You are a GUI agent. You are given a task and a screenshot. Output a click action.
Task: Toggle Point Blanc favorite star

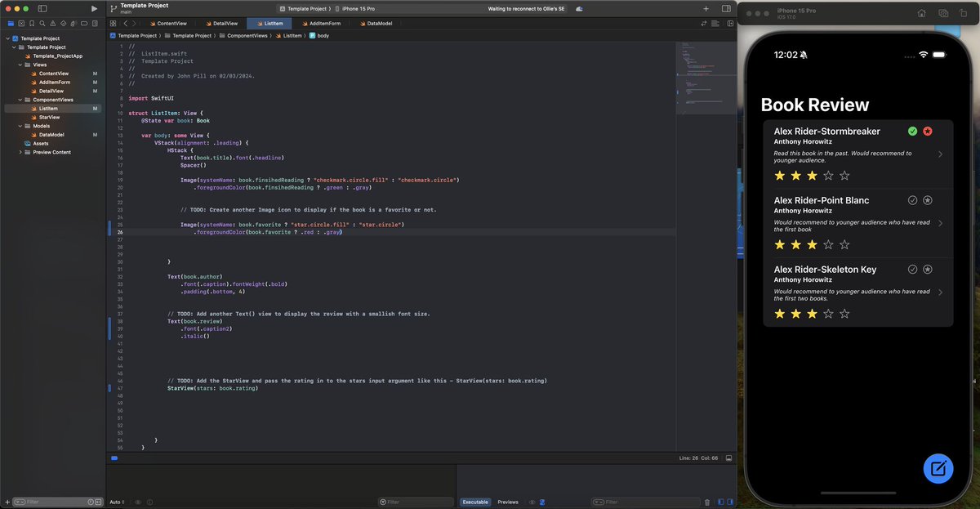[x=928, y=200]
